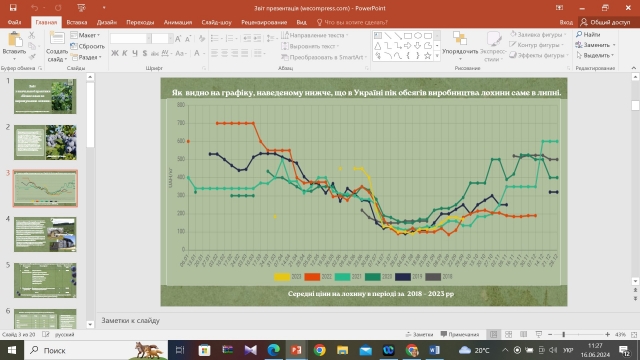Switch to the Анимация tab

pyautogui.click(x=178, y=22)
